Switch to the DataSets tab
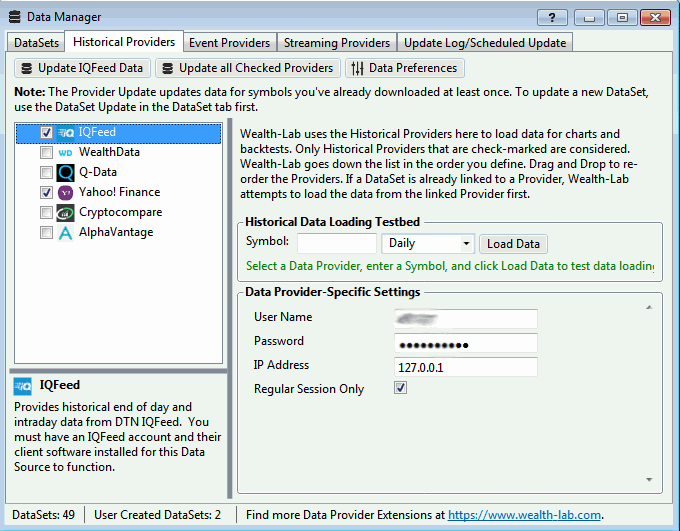680x531 pixels. click(x=35, y=42)
